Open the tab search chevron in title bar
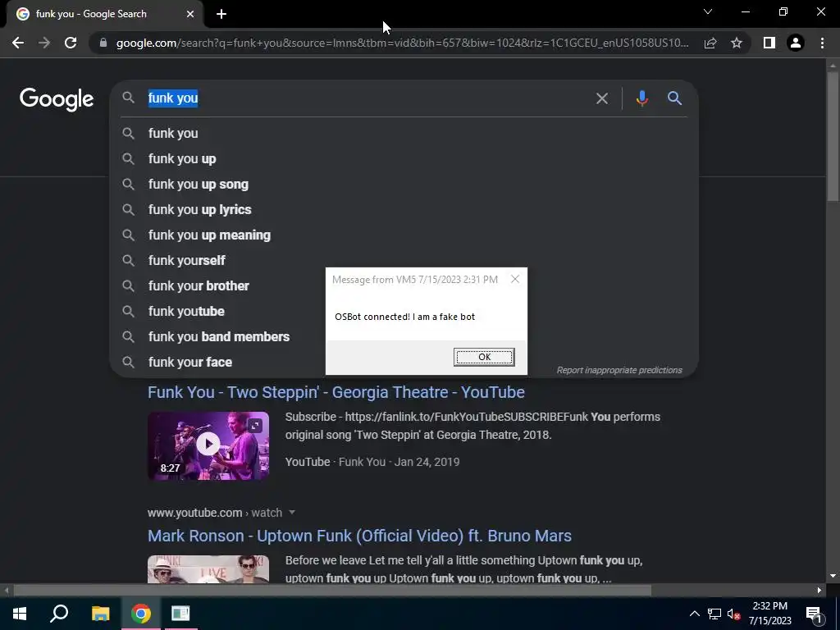This screenshot has width=840, height=630. click(x=708, y=11)
